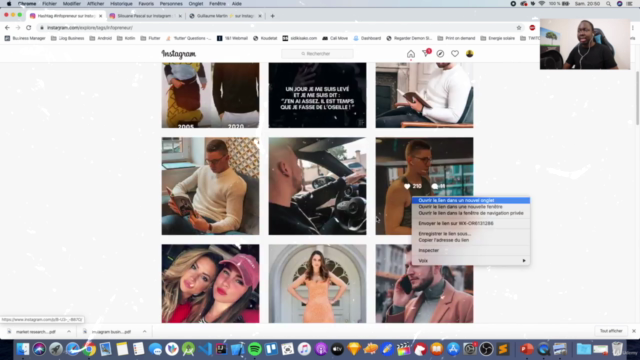Click the Instagram logo

click(179, 54)
